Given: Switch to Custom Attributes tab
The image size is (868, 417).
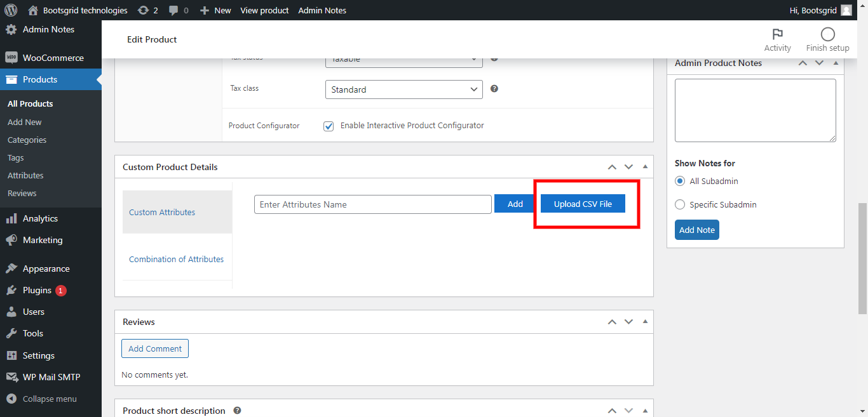Looking at the screenshot, I should [x=177, y=212].
